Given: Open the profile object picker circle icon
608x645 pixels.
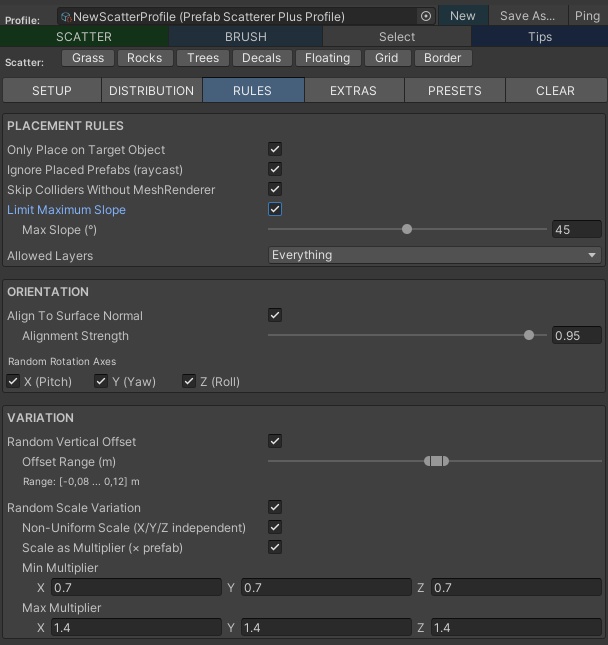Looking at the screenshot, I should pos(426,16).
